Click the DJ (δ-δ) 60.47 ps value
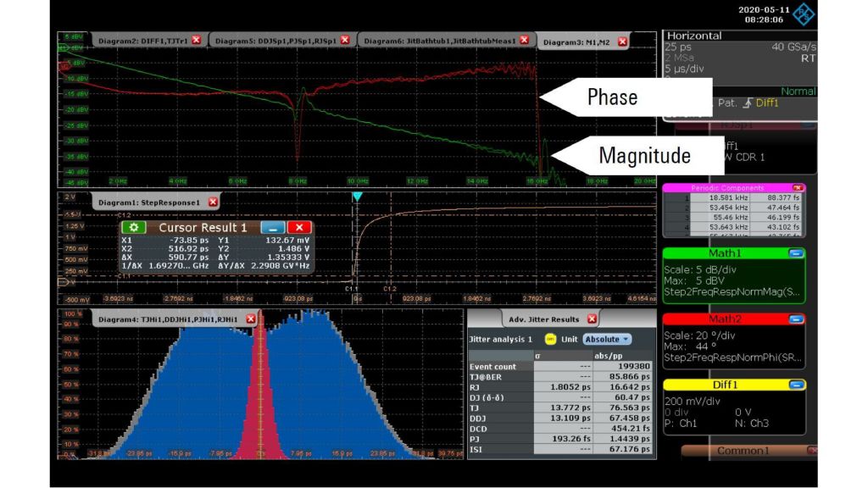The height and width of the screenshot is (488, 868). (x=632, y=398)
